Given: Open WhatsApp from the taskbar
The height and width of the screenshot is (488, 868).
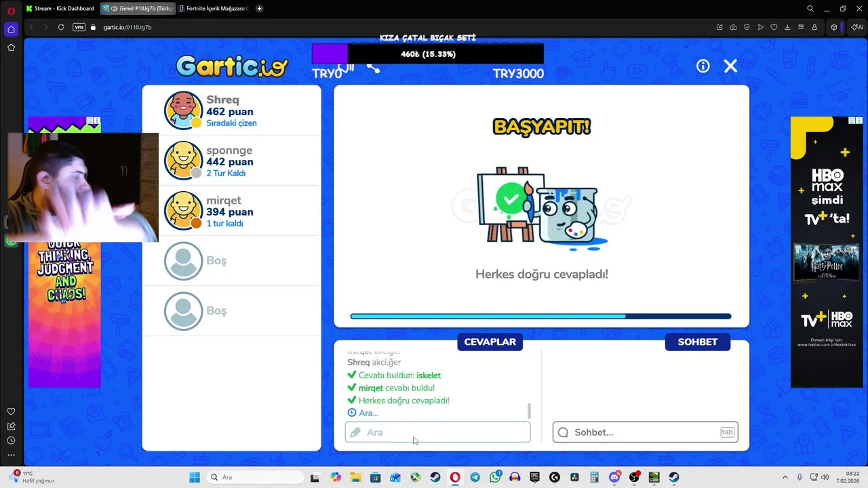Looking at the screenshot, I should (x=495, y=477).
